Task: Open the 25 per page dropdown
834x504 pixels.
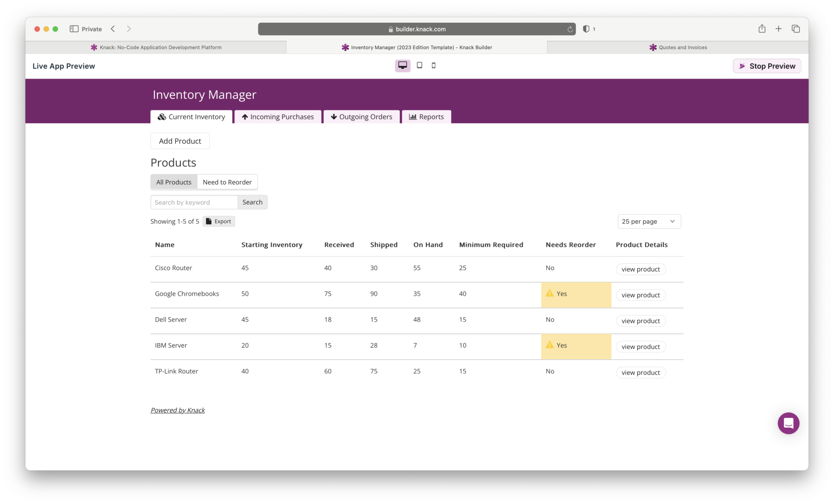Action: point(649,221)
